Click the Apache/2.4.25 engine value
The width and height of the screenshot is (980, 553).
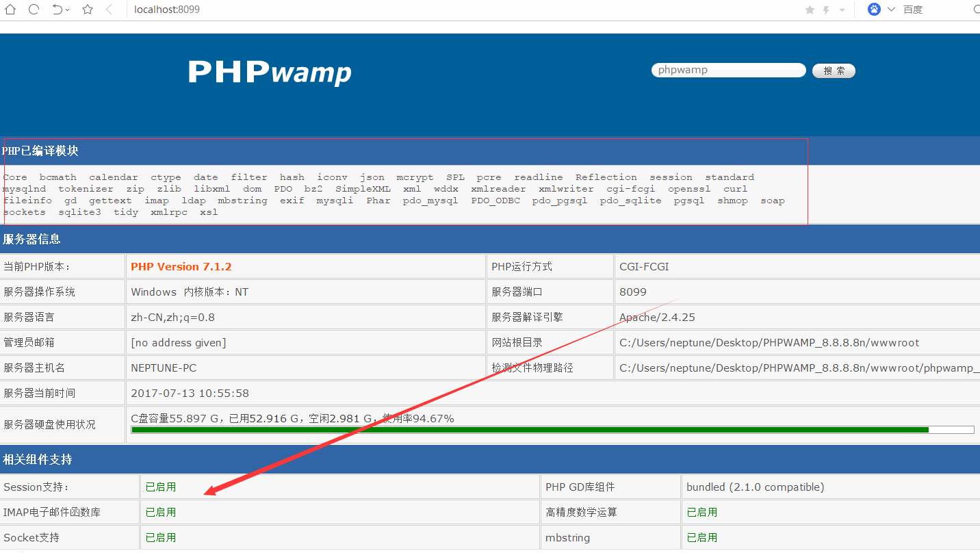tap(657, 318)
